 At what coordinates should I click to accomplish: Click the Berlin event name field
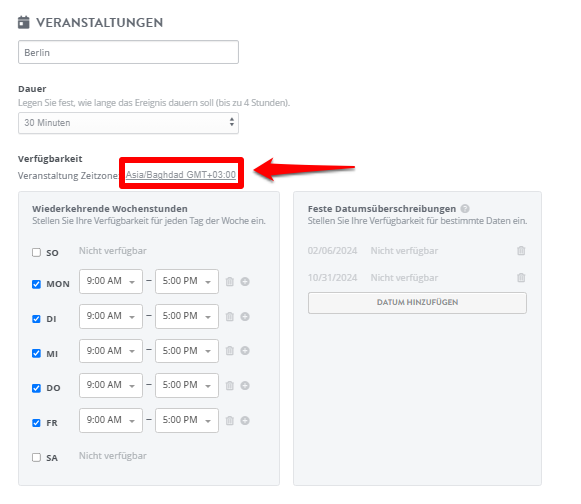pos(128,52)
